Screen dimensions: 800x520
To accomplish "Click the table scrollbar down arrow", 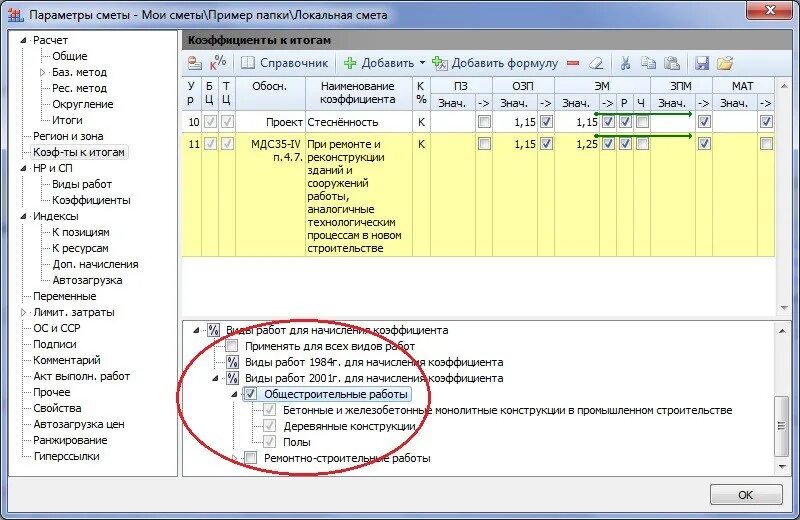I will [x=784, y=308].
